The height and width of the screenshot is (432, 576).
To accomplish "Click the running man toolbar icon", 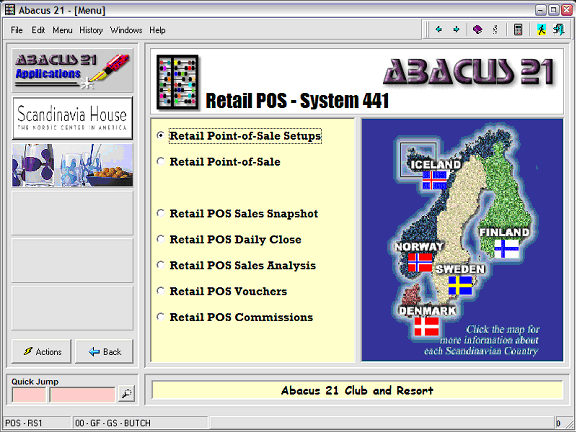I will (x=541, y=29).
